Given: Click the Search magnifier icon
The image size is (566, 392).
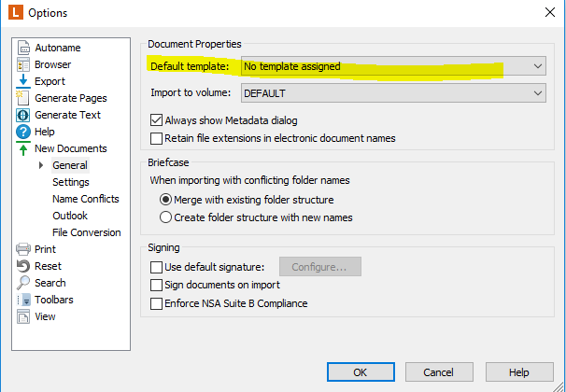Looking at the screenshot, I should click(x=23, y=283).
